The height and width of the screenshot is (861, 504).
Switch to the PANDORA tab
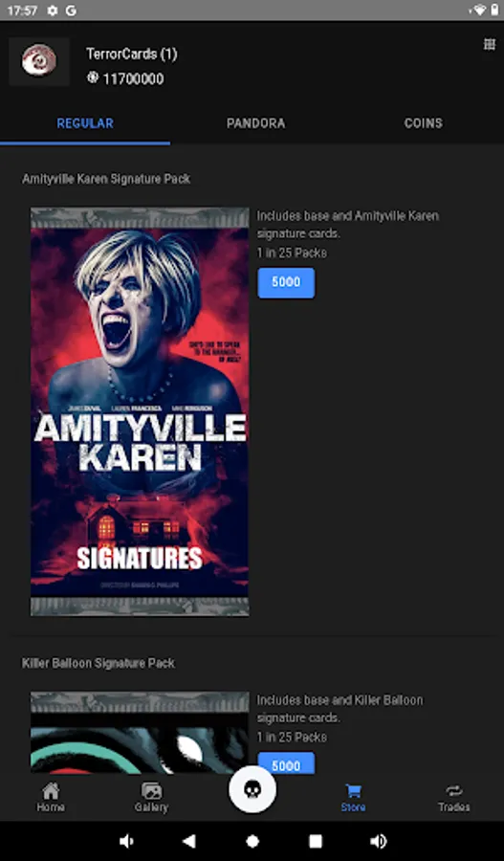point(256,123)
